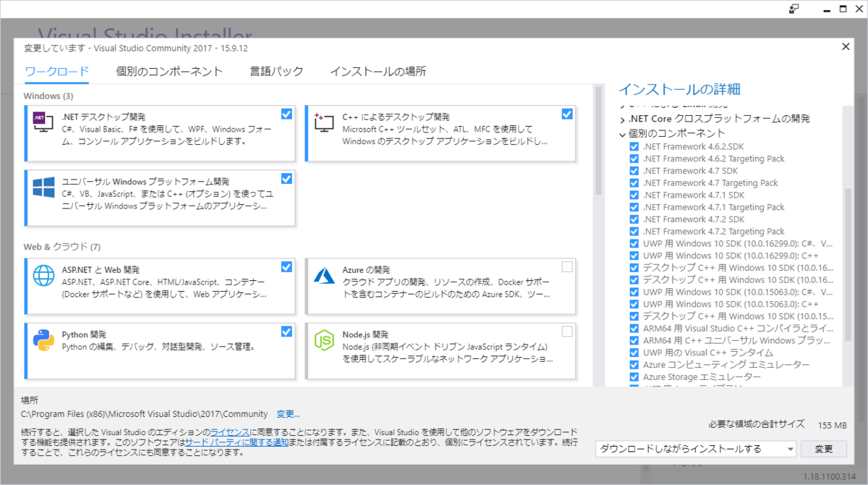
Task: Open the ダウンロードしながらインストールする dropdown
Action: click(x=696, y=449)
